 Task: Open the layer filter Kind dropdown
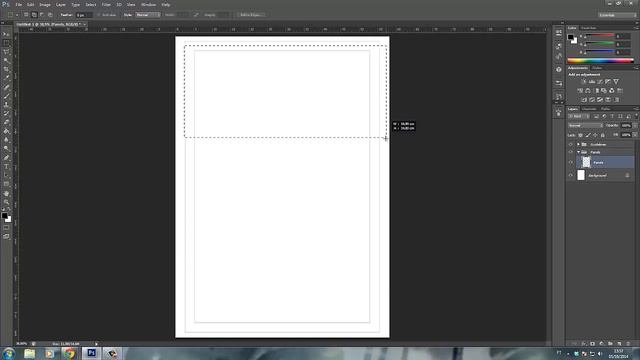point(579,116)
